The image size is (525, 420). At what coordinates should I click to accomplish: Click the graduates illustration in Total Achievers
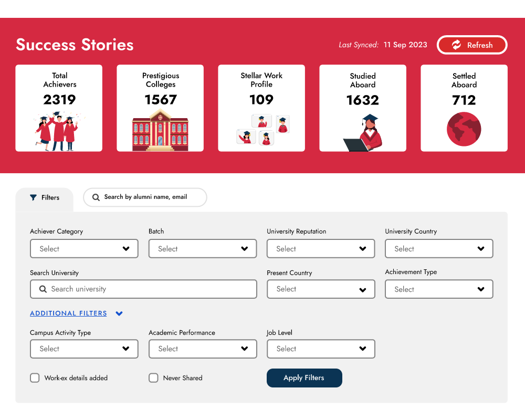tap(57, 132)
